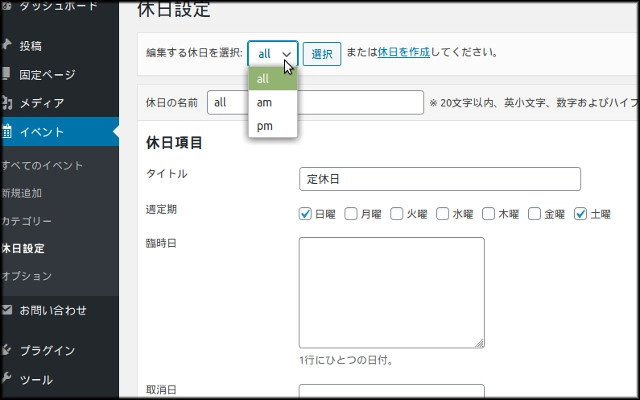This screenshot has height=400, width=640.
Task: Click the タイトル field containing 定休日
Action: click(x=440, y=179)
